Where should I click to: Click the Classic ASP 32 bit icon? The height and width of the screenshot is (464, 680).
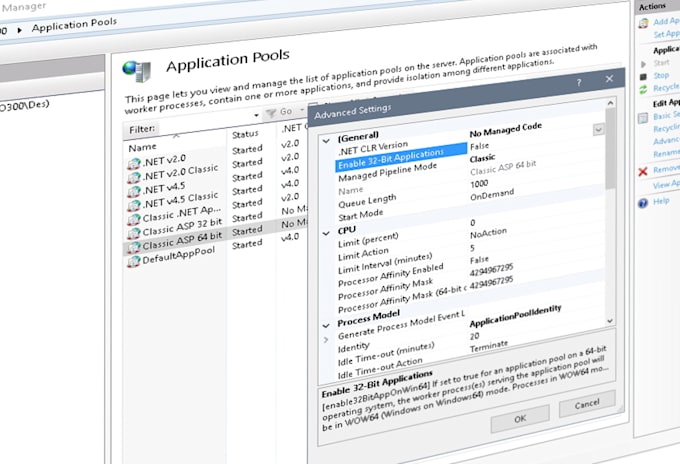[x=134, y=233]
